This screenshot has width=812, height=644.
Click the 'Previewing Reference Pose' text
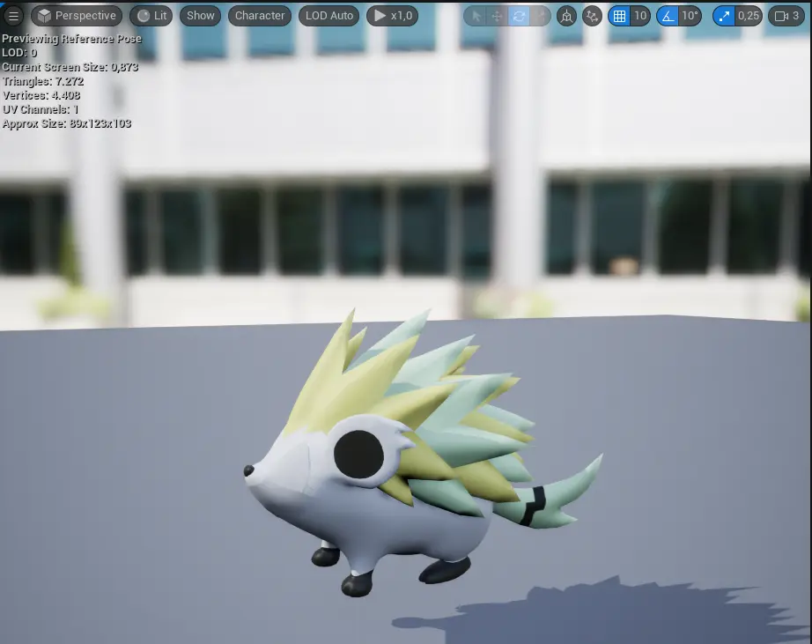(71, 39)
